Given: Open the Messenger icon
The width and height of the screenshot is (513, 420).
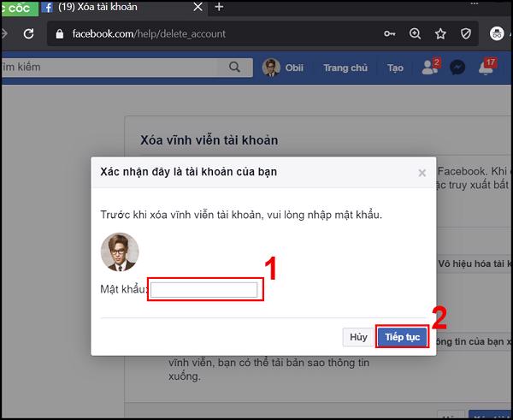Looking at the screenshot, I should [x=457, y=68].
